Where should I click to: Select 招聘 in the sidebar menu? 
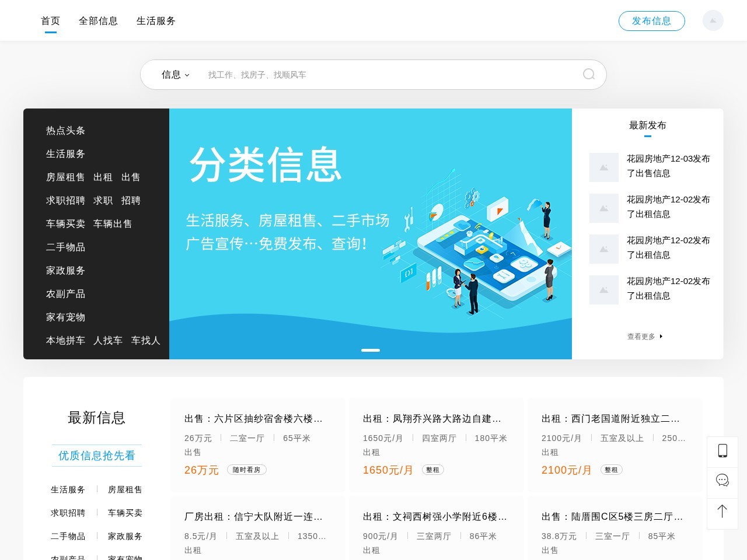131,201
